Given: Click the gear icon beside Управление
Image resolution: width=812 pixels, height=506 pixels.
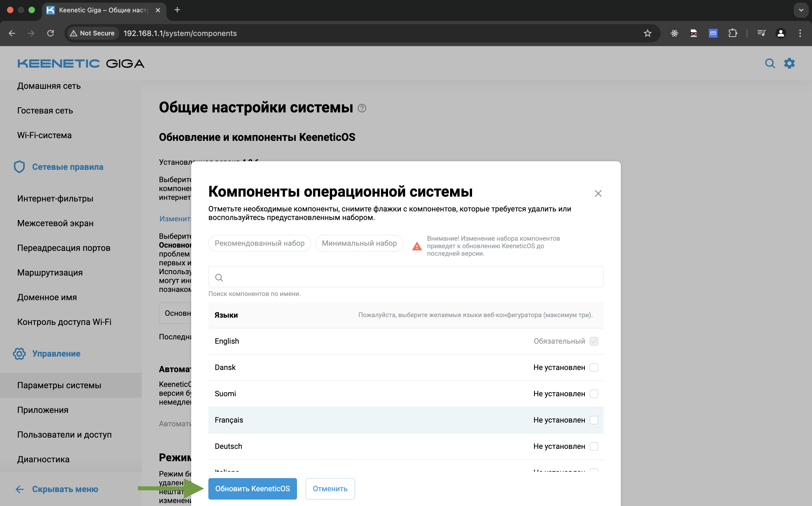Looking at the screenshot, I should tap(19, 354).
